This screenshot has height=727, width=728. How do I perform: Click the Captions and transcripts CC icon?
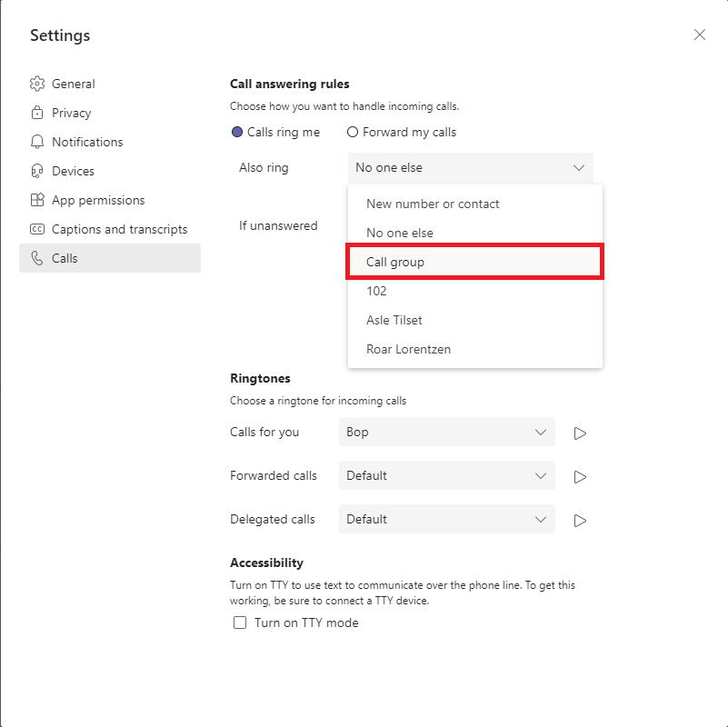tap(37, 229)
